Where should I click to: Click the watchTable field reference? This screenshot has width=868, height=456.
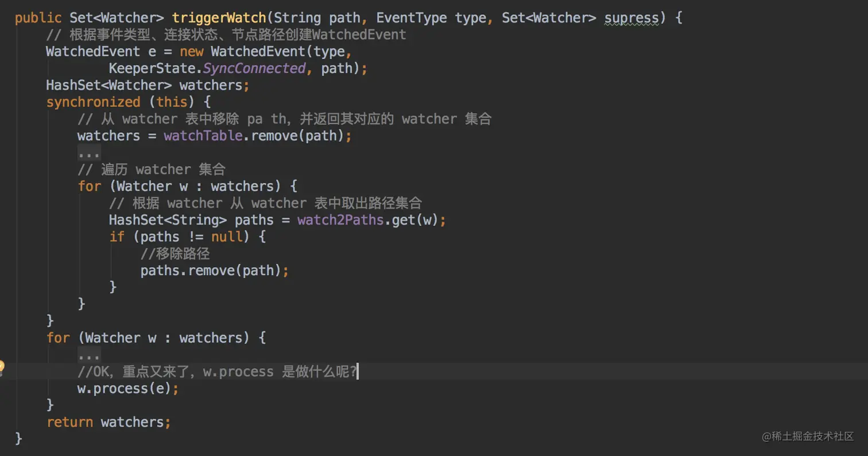pos(203,136)
